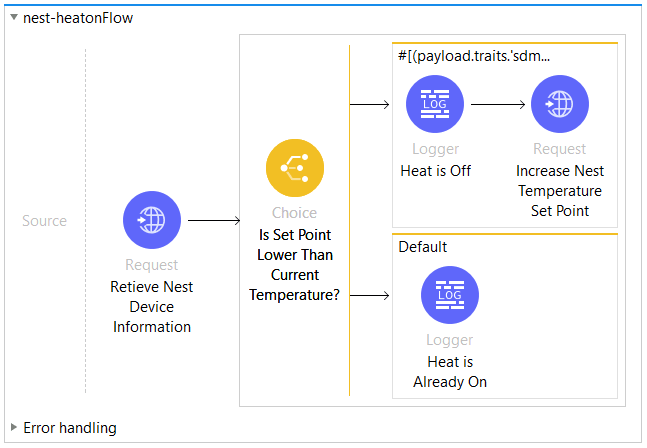The width and height of the screenshot is (647, 448).
Task: Select the Retieve Nest Device Information request icon
Action: click(152, 220)
